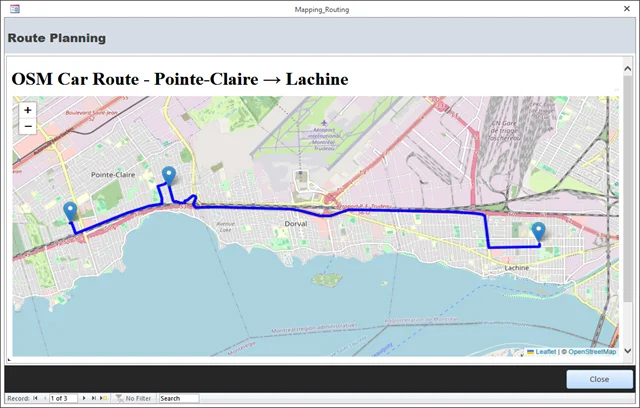
Task: Open the OpenStreetMap attribution link
Action: (x=592, y=352)
